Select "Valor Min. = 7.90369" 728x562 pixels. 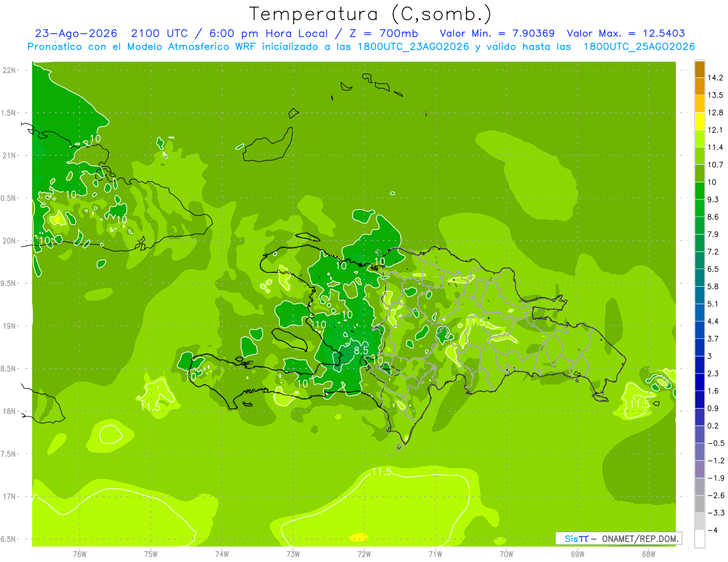click(497, 34)
